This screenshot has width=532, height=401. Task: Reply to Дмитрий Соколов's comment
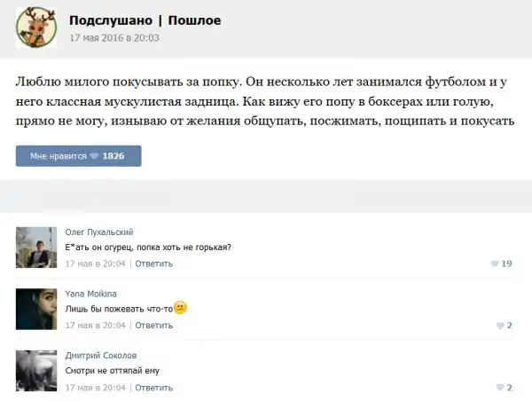click(x=153, y=388)
